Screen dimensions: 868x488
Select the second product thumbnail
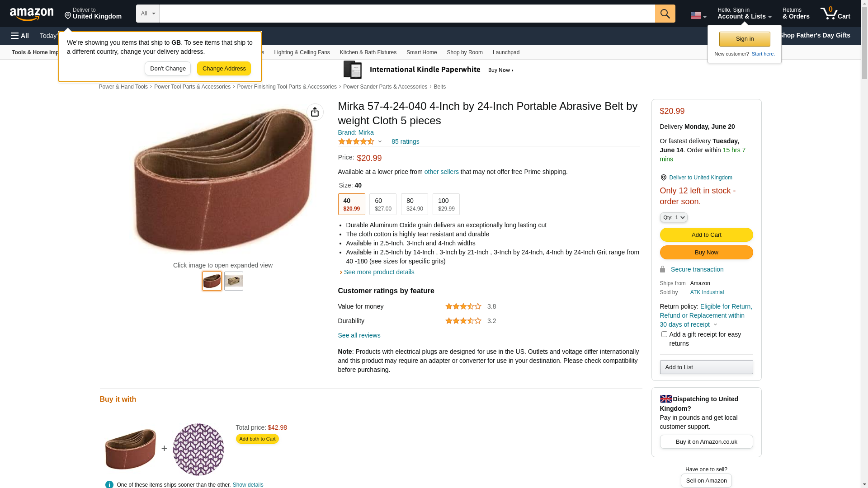pyautogui.click(x=234, y=281)
